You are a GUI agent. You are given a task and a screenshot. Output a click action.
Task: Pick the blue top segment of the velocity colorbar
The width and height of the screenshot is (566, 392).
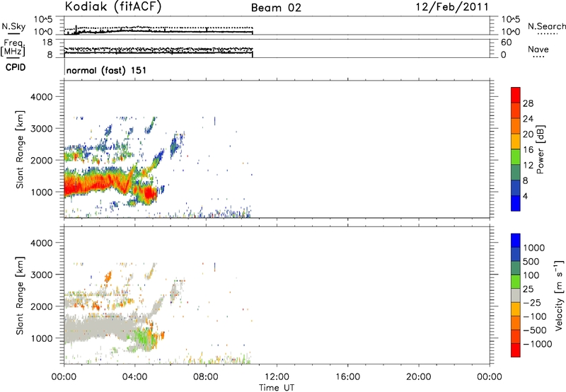pos(516,241)
